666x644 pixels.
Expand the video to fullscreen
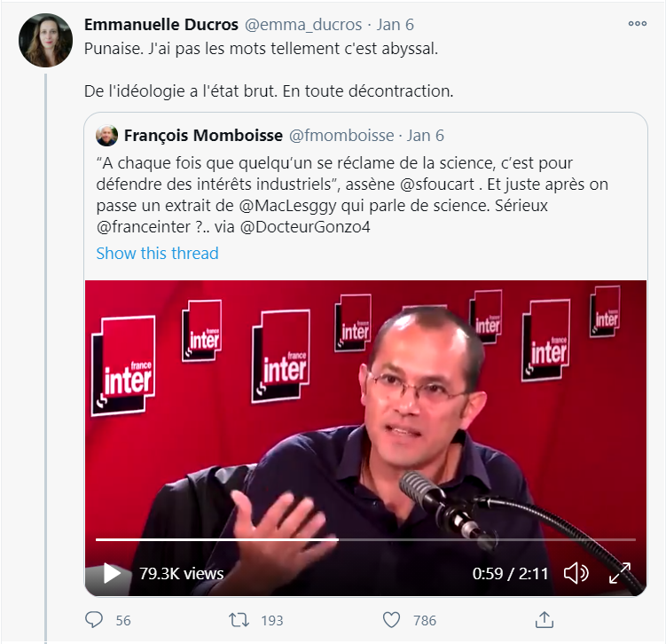[620, 573]
